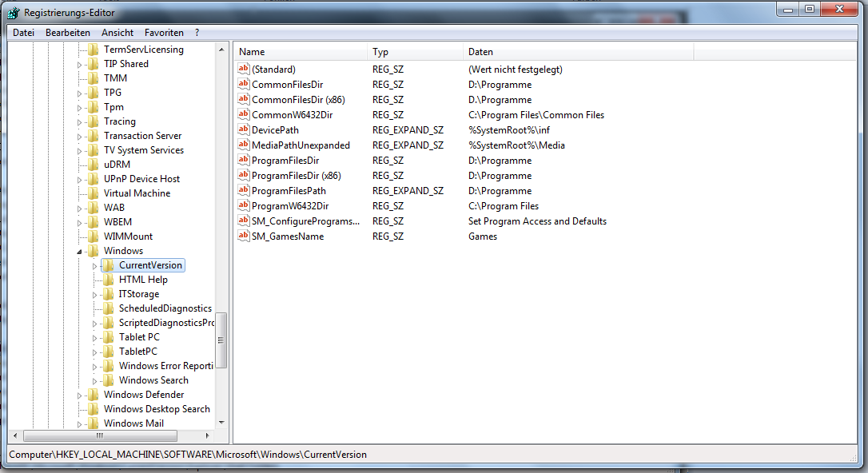This screenshot has width=868, height=473.
Task: Expand the Transaction Server key
Action: point(79,137)
